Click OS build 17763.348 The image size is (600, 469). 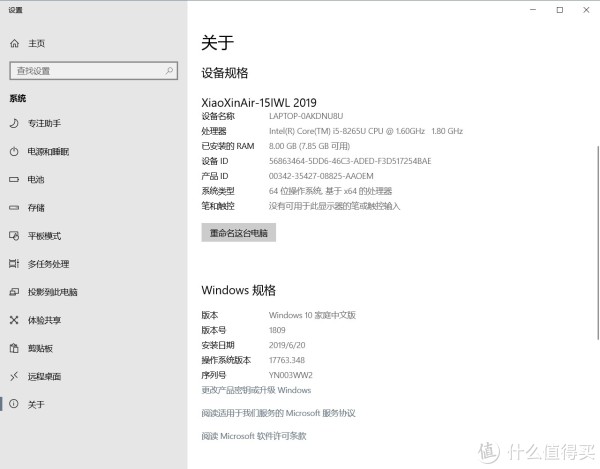pyautogui.click(x=287, y=360)
